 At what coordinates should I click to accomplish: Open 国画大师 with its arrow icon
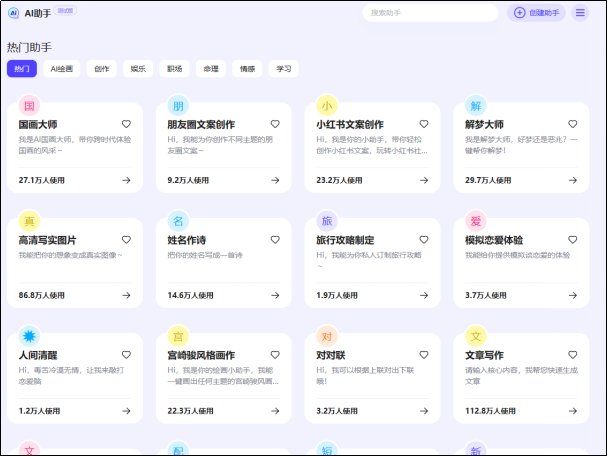(x=126, y=180)
